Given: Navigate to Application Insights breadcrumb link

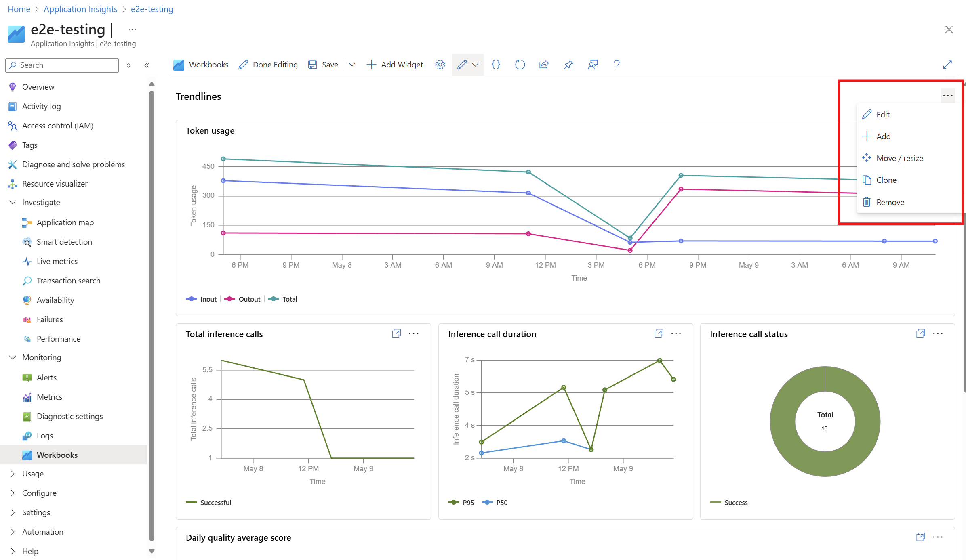Looking at the screenshot, I should pos(80,9).
